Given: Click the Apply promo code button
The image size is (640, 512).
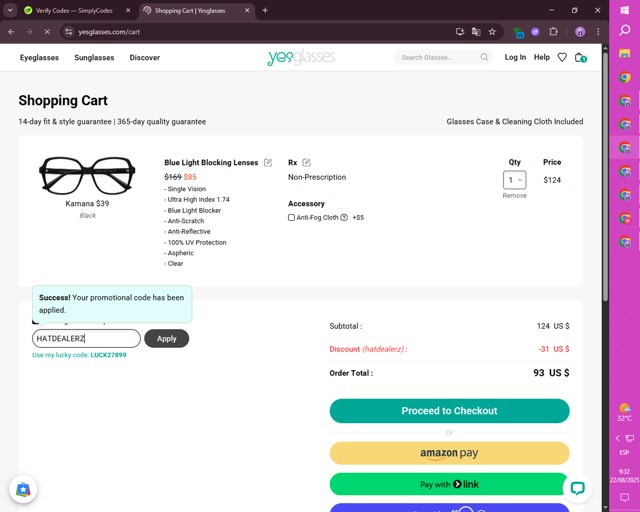Looking at the screenshot, I should click(x=167, y=338).
